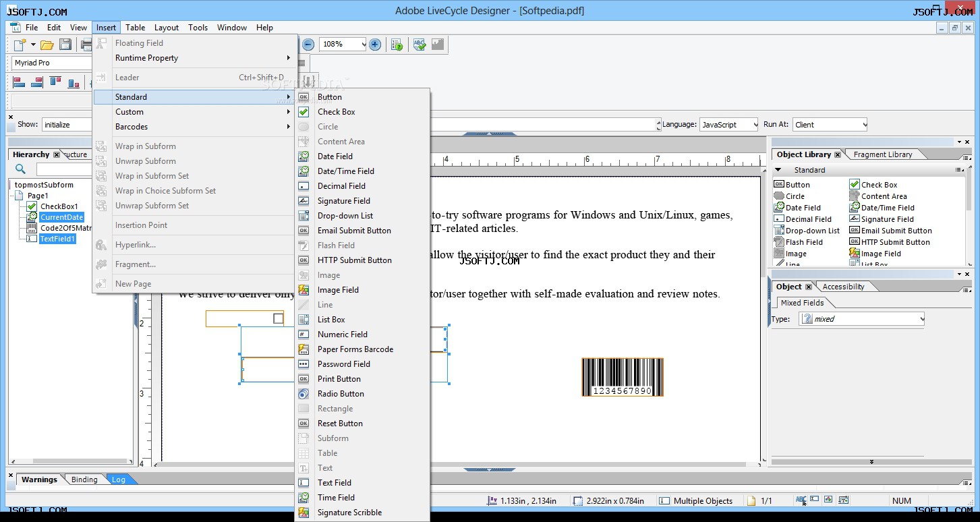Select TextField1 in the Hierarchy tree
980x522 pixels.
coord(57,239)
